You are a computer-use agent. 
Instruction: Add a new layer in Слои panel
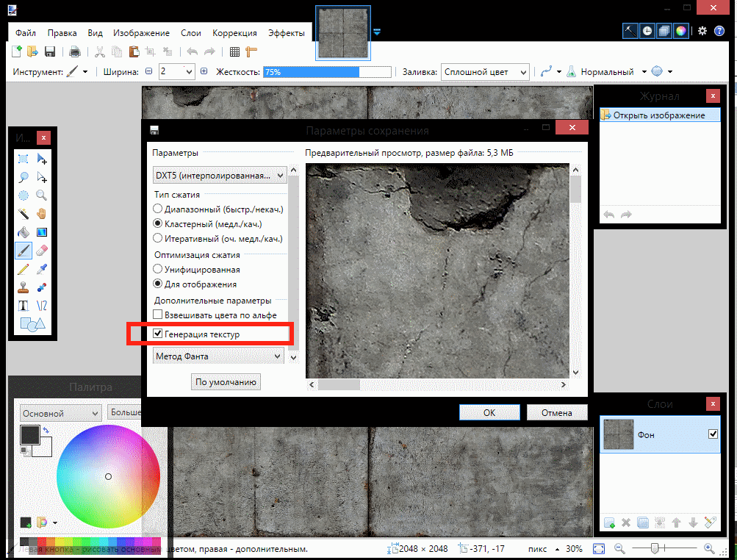(609, 523)
